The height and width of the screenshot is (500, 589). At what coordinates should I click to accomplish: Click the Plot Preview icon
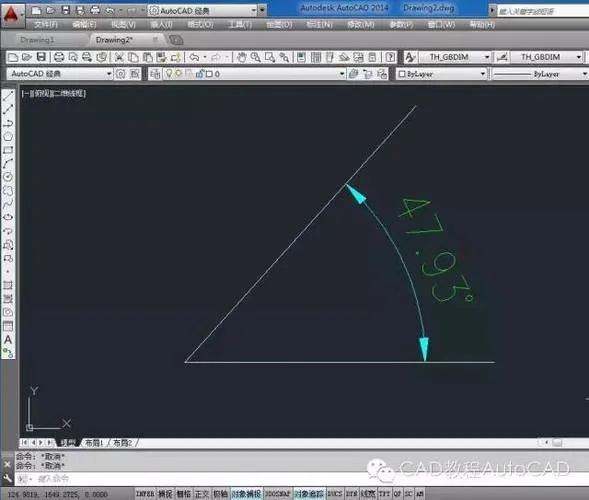tap(73, 57)
